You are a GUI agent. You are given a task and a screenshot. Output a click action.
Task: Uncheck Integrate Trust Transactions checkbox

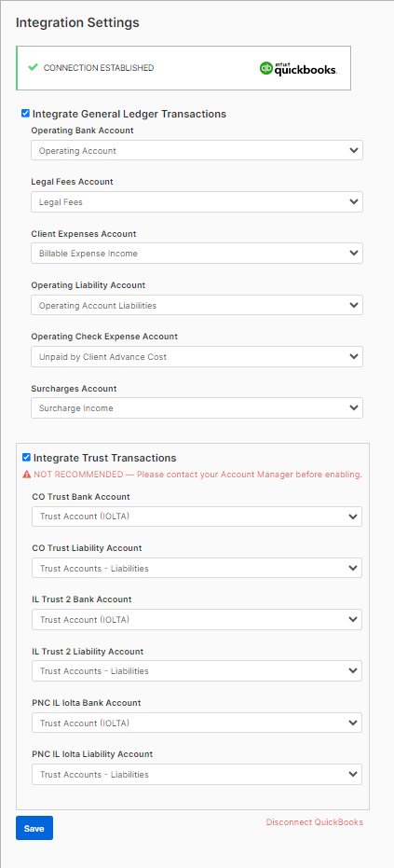[26, 457]
